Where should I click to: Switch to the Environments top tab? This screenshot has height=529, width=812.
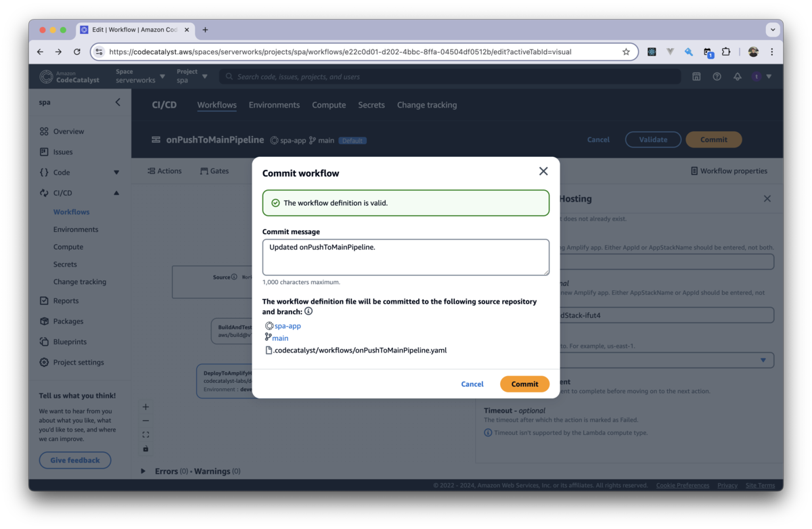tap(274, 105)
